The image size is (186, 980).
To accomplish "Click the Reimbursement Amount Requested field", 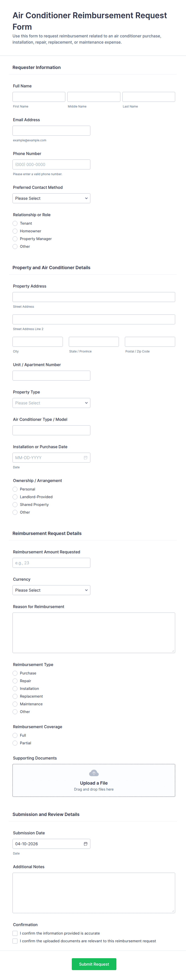I will coord(51,563).
